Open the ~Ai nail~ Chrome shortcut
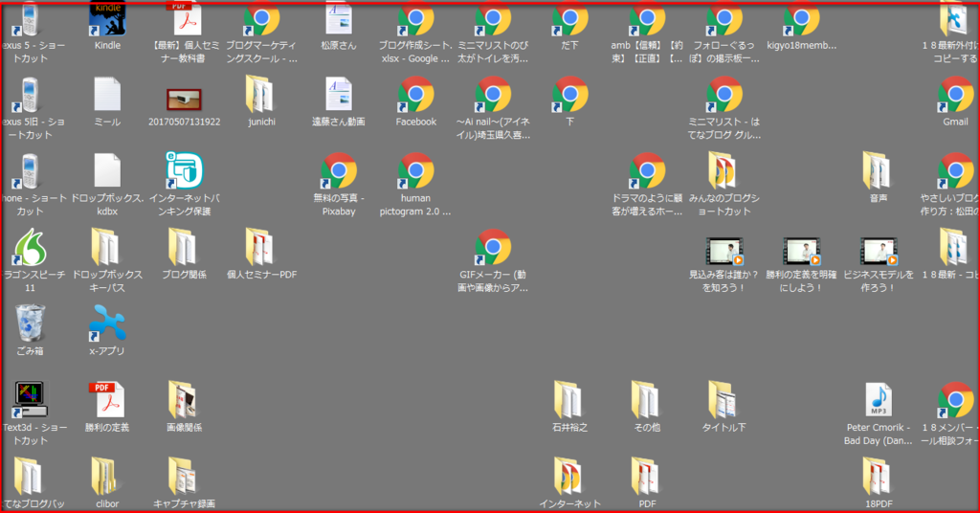 pos(493,95)
